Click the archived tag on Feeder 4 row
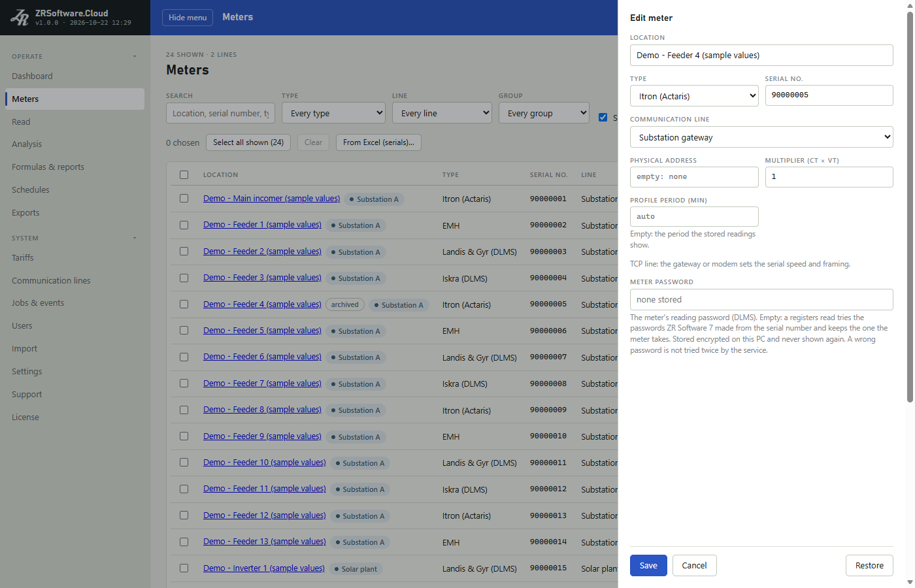Image resolution: width=915 pixels, height=588 pixels. coord(345,304)
